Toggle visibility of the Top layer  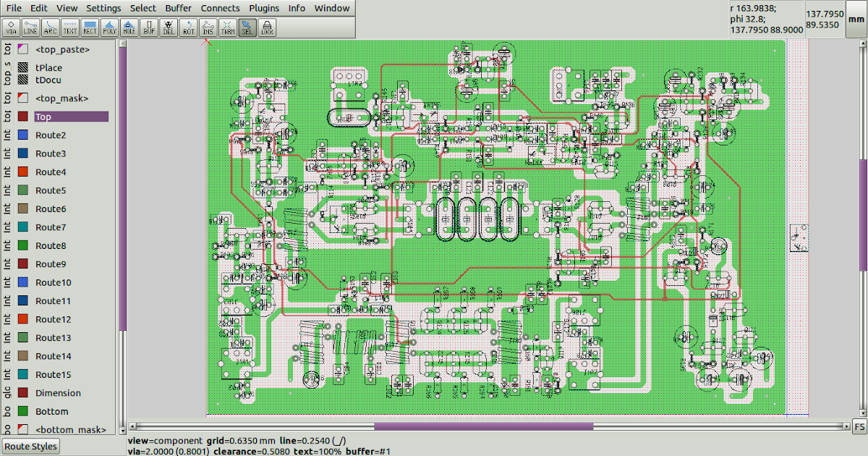(x=22, y=117)
